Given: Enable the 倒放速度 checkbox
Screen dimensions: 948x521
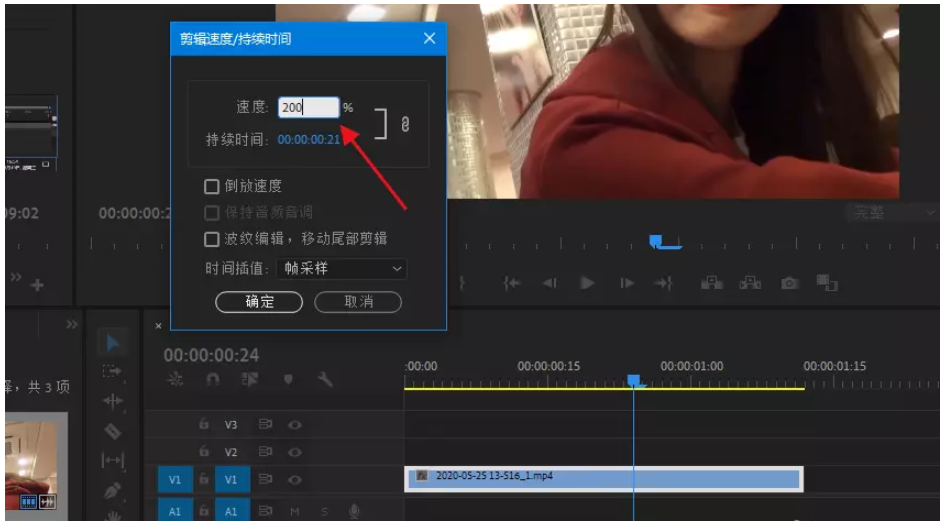Looking at the screenshot, I should pyautogui.click(x=211, y=186).
